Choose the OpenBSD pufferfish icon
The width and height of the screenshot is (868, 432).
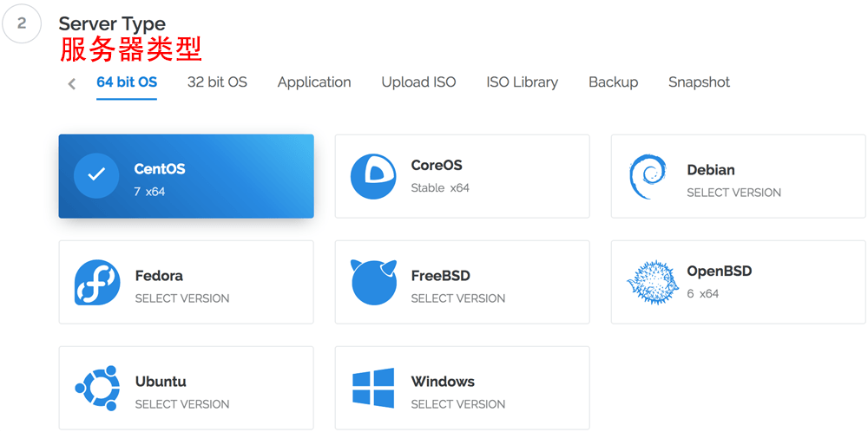(x=649, y=282)
